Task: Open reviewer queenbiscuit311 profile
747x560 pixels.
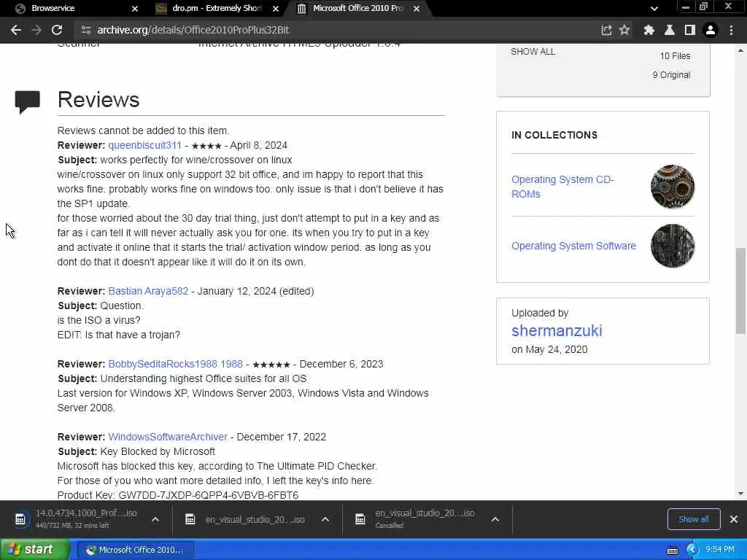Action: (145, 145)
